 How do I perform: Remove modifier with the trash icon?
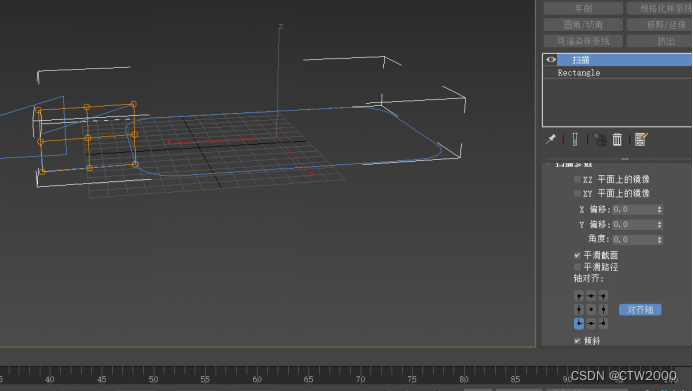(x=617, y=140)
